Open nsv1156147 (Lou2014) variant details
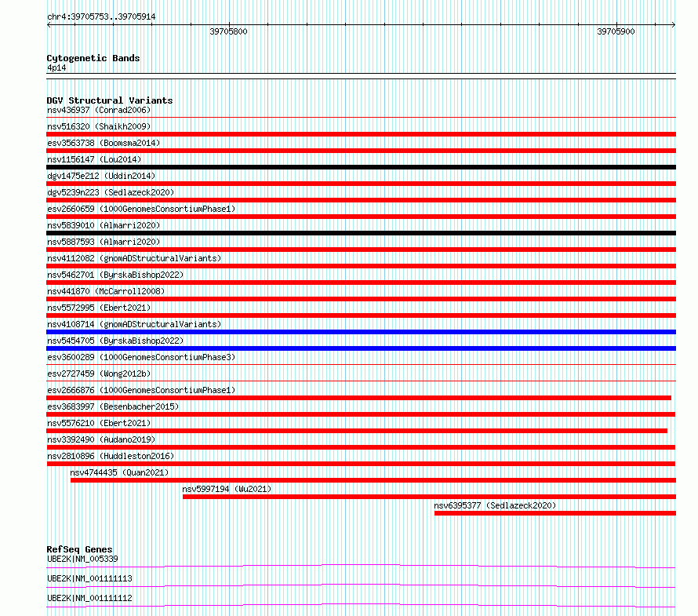This screenshot has width=698, height=616. 94,159
